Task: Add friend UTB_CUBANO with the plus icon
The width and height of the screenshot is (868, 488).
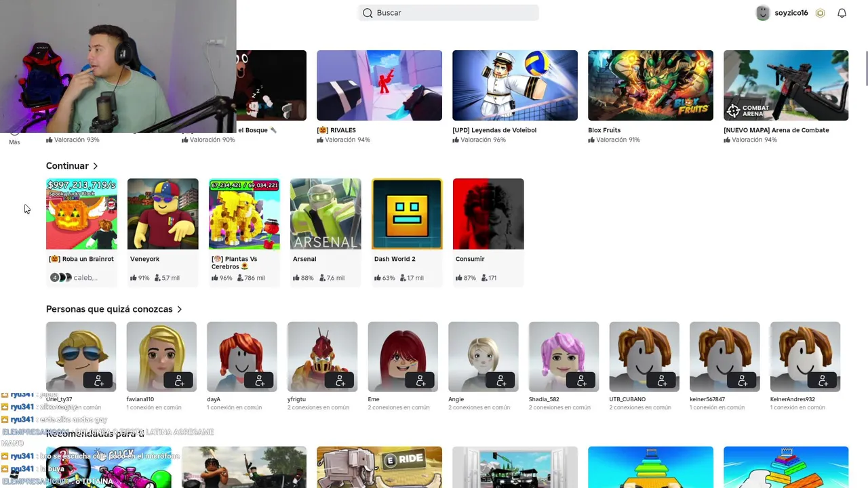Action: (x=662, y=382)
